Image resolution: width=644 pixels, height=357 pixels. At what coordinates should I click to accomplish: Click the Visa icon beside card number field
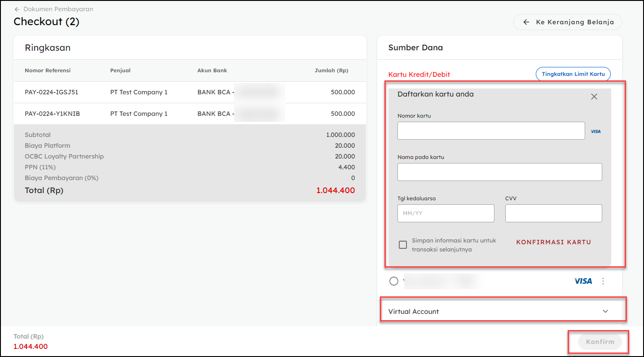[x=595, y=132]
